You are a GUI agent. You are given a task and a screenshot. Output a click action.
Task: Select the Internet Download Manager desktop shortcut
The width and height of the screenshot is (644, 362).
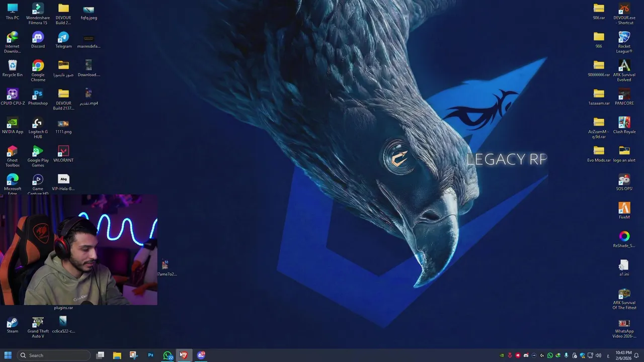pyautogui.click(x=13, y=43)
